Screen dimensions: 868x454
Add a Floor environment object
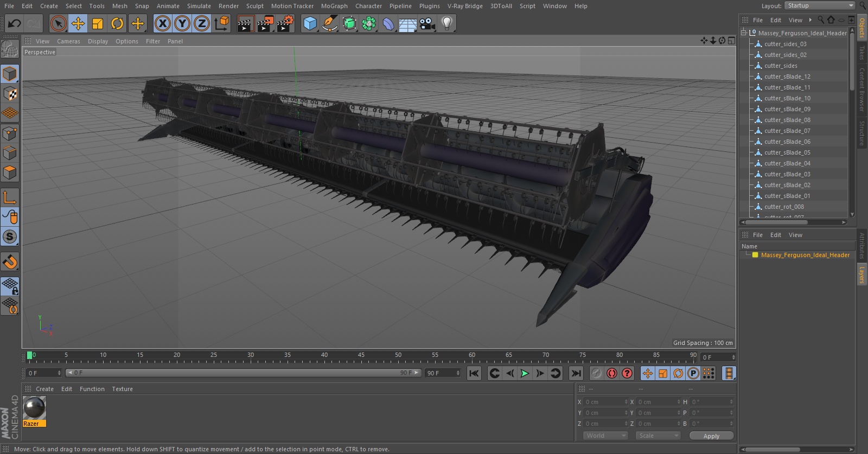(x=407, y=23)
